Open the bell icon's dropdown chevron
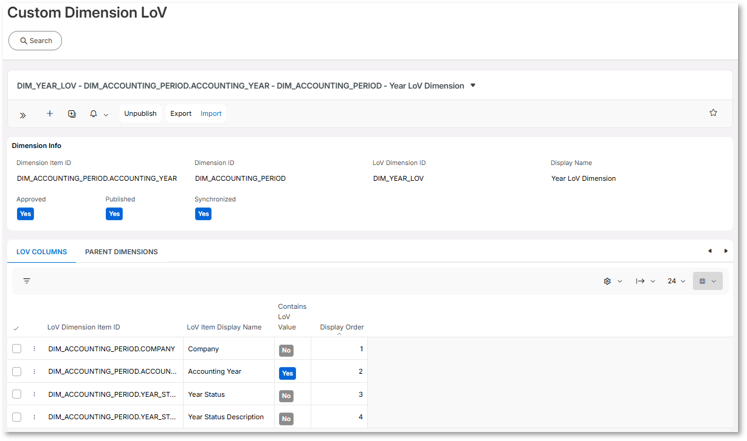Image resolution: width=747 pixels, height=441 pixels. (106, 115)
